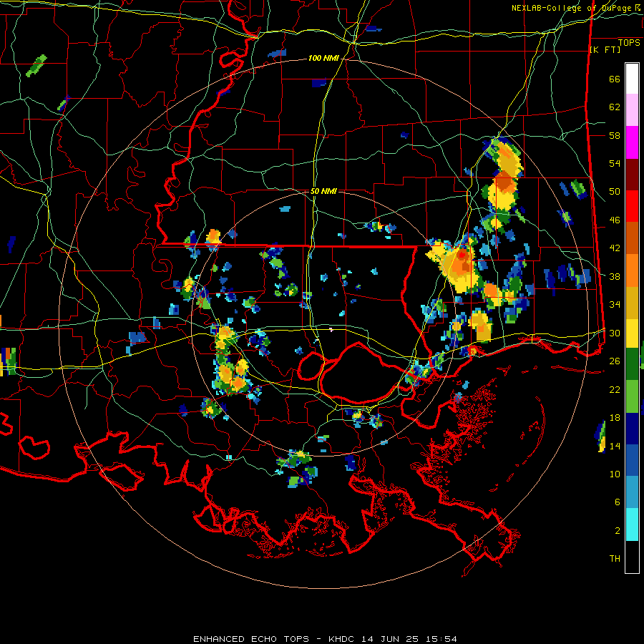Select the black TH threshold legend swatch
Screen dimensions: 644x644
pos(632,557)
